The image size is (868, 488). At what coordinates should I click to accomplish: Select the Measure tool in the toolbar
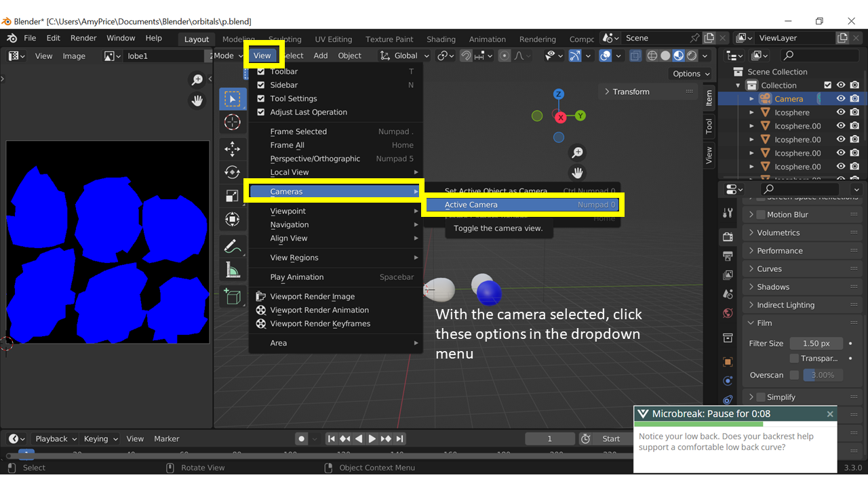point(233,270)
